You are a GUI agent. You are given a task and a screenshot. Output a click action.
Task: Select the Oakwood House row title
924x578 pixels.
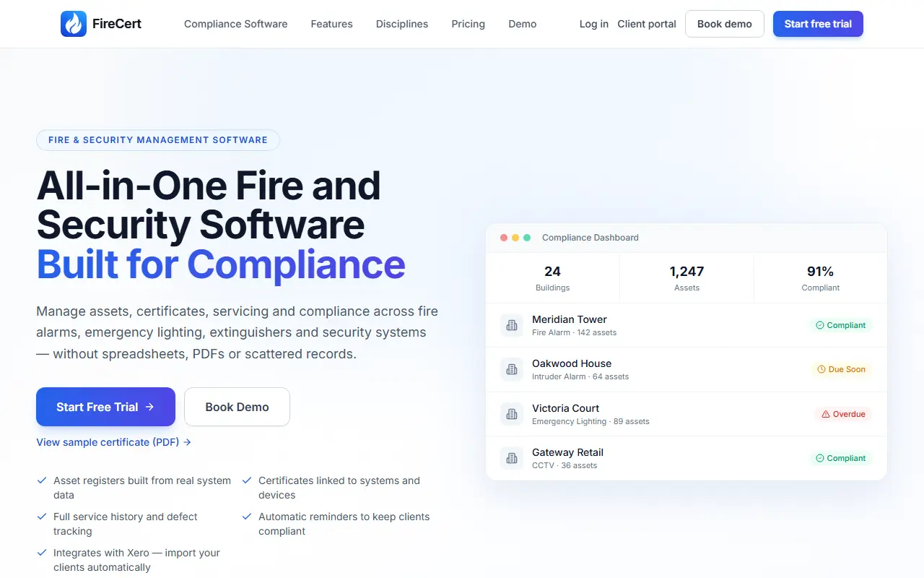tap(572, 363)
